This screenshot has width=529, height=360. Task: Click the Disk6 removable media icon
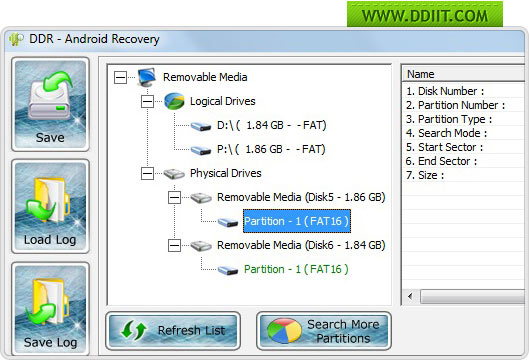201,246
